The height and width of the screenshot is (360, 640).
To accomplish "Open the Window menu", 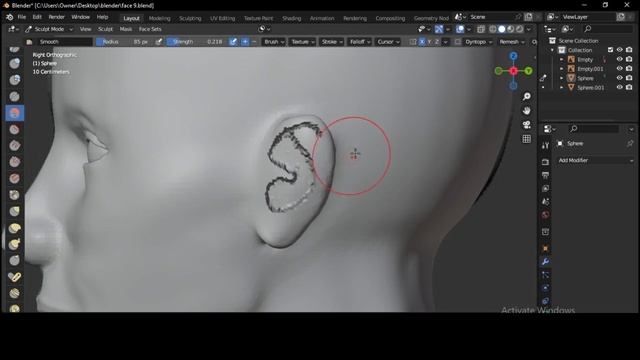I will [x=80, y=17].
